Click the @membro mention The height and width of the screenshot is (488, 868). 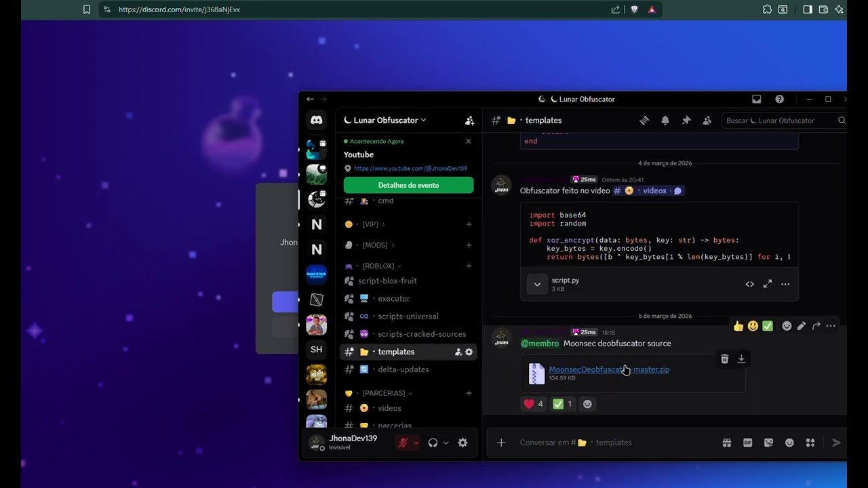click(540, 344)
